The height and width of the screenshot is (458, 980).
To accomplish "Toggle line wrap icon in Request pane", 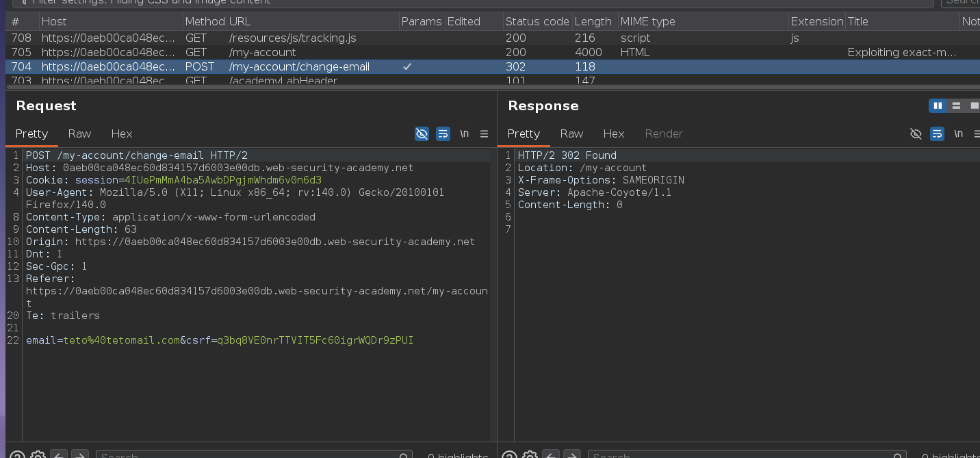I will coord(443,133).
